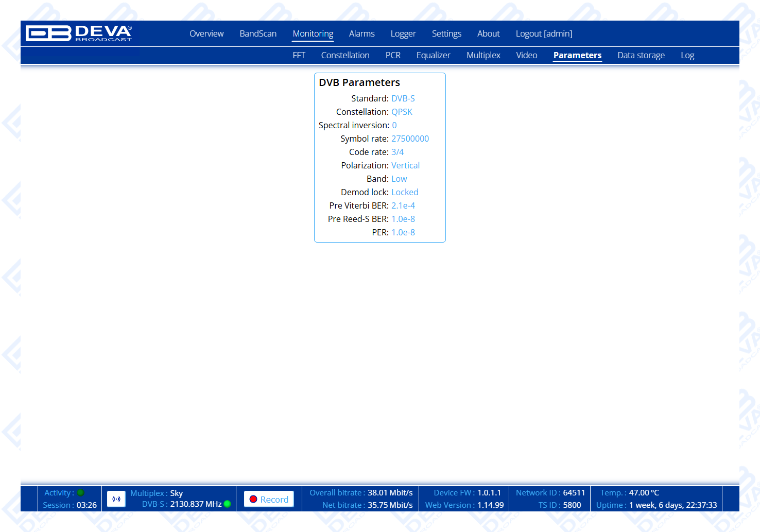
Task: Open the Alarms page
Action: [362, 33]
